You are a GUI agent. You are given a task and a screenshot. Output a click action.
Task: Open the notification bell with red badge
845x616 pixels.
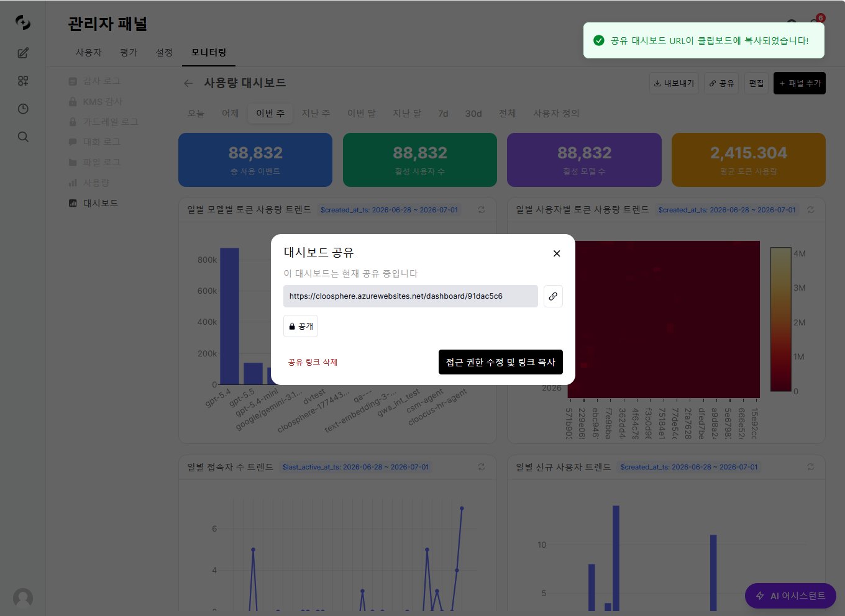click(815, 24)
